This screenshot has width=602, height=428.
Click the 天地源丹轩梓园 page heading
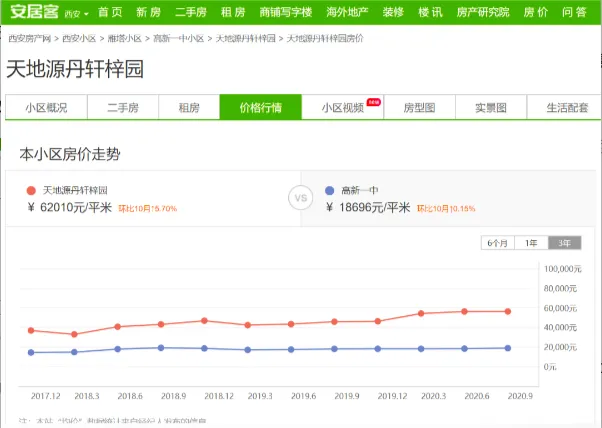(75, 69)
